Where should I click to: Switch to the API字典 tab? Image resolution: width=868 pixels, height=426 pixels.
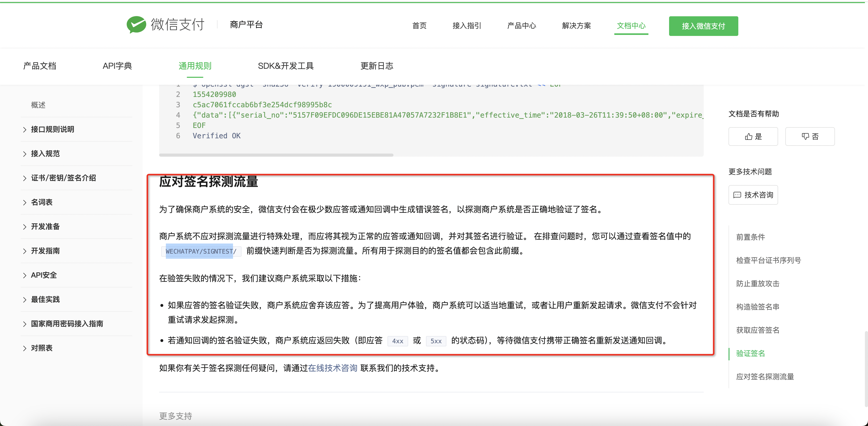pyautogui.click(x=117, y=66)
